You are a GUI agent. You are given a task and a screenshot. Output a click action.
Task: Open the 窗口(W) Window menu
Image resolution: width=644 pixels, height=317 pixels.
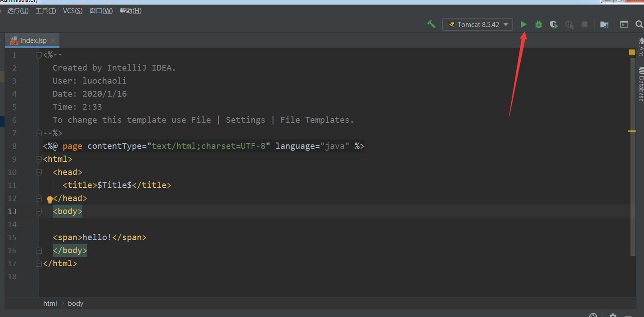[101, 11]
